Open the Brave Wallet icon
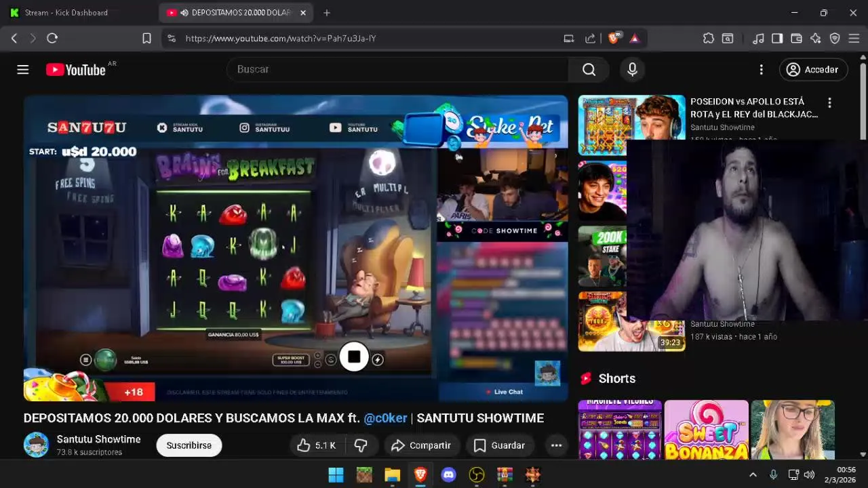Viewport: 868px width, 488px height. pos(796,39)
